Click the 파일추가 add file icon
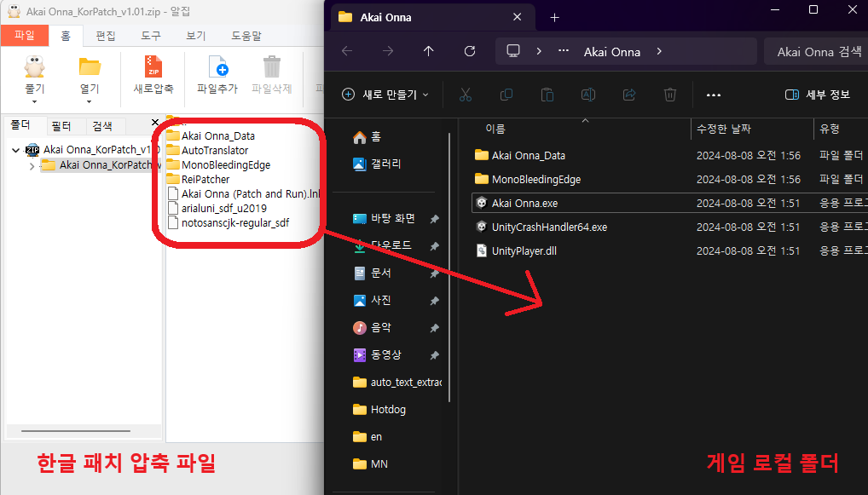 point(217,67)
